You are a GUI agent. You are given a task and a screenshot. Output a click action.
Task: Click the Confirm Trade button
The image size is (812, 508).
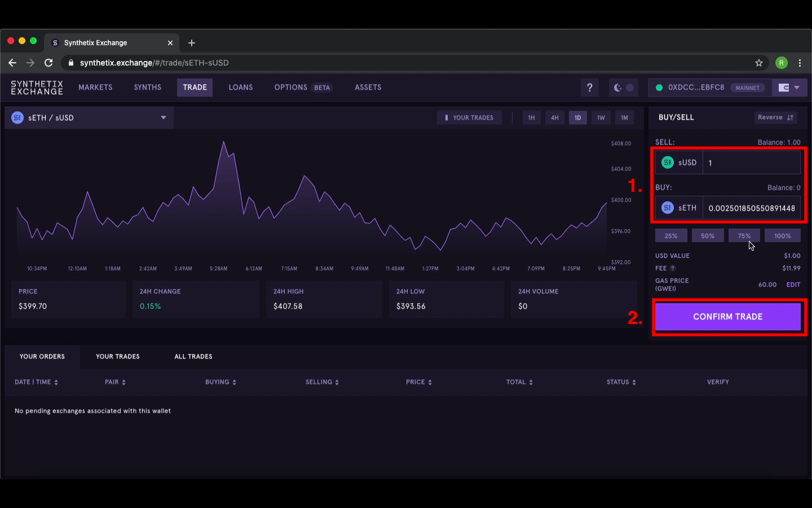728,317
